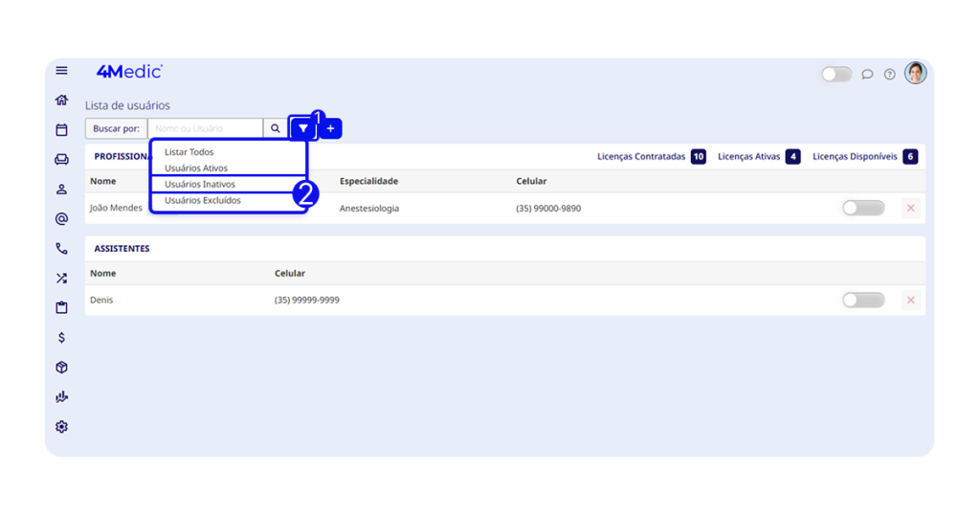The height and width of the screenshot is (515, 980).
Task: Open the user profile avatar menu
Action: [915, 73]
